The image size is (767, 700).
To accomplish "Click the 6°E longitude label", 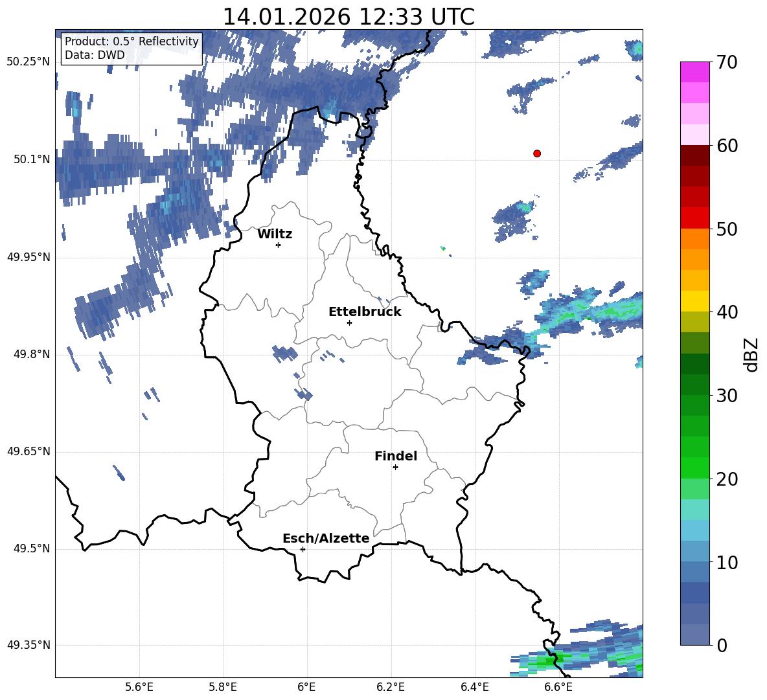I will coord(306,688).
